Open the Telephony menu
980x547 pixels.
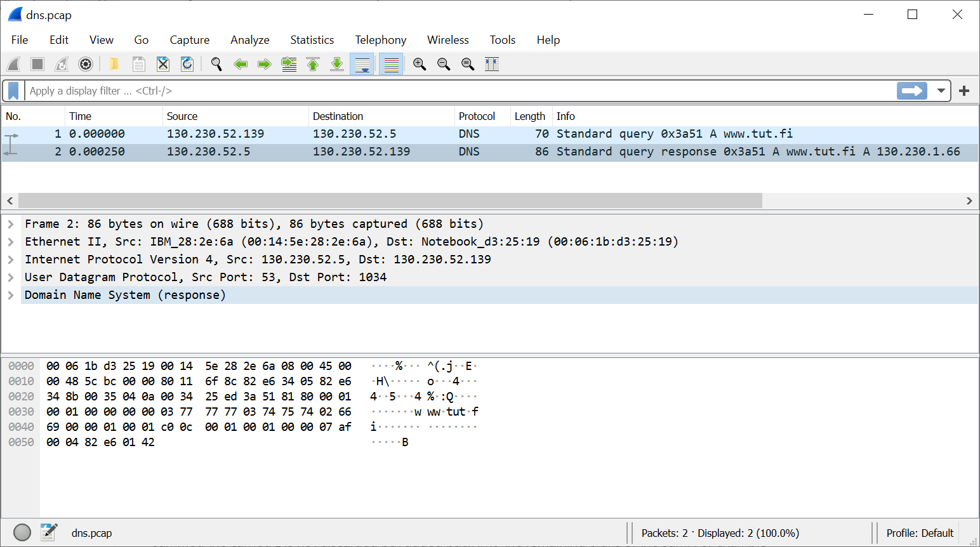(x=380, y=39)
